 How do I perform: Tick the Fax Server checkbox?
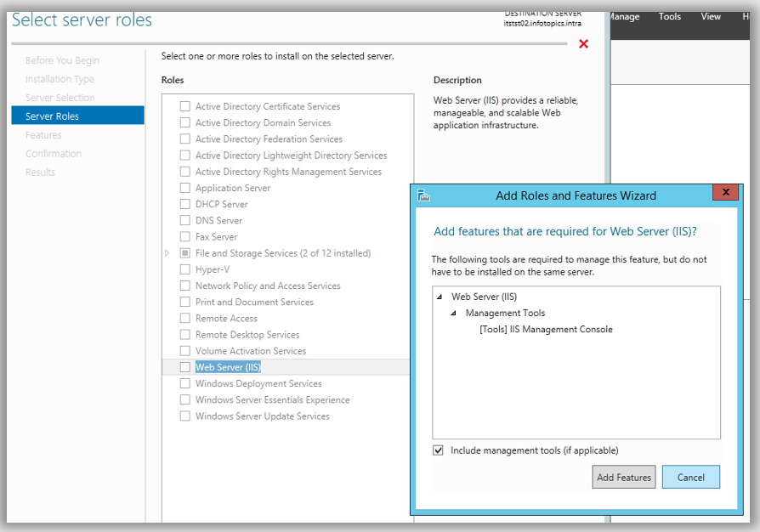[184, 236]
